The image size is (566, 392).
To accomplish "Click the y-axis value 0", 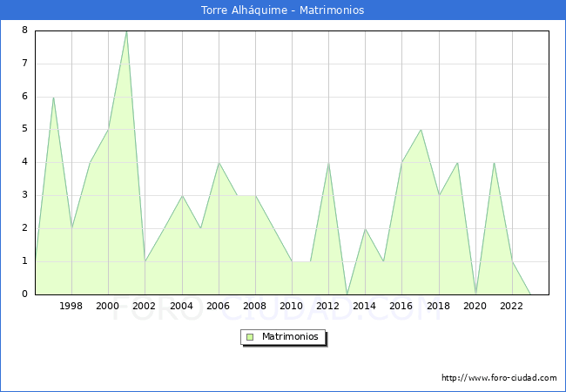I will (x=24, y=294).
